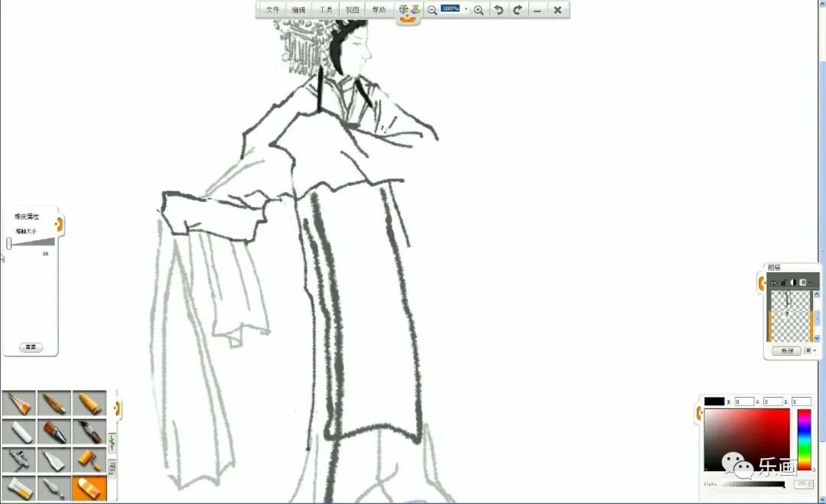This screenshot has height=504, width=826.
Task: Undo the last stroke
Action: [x=499, y=10]
